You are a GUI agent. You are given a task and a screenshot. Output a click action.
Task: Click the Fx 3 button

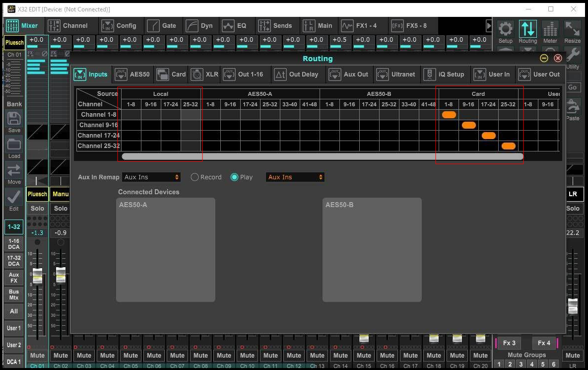pos(509,343)
